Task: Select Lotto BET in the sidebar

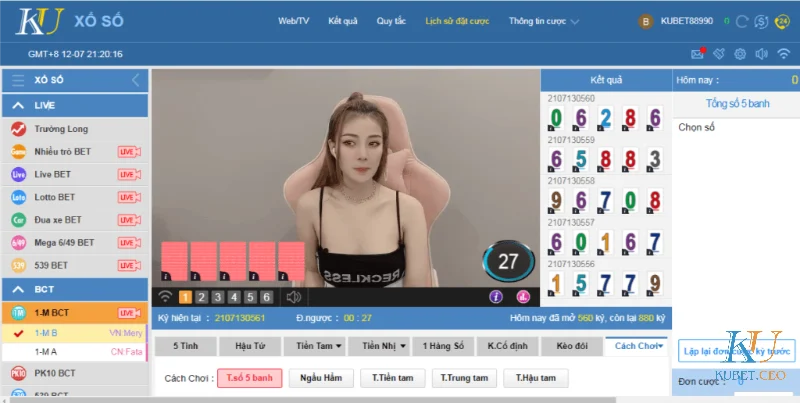Action: coord(55,197)
